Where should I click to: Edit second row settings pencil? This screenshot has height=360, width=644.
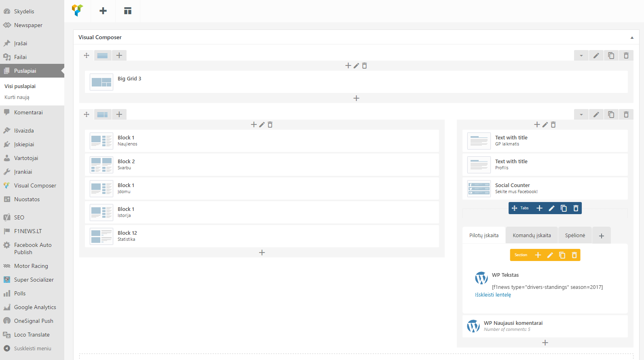point(596,115)
